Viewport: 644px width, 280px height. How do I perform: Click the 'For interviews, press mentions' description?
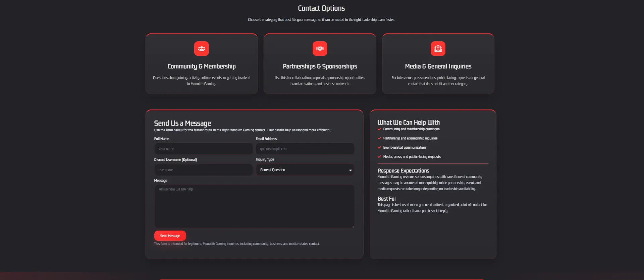click(438, 81)
